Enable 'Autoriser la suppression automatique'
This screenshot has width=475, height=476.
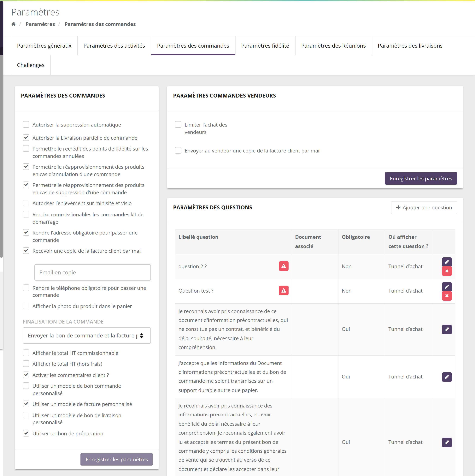(26, 124)
